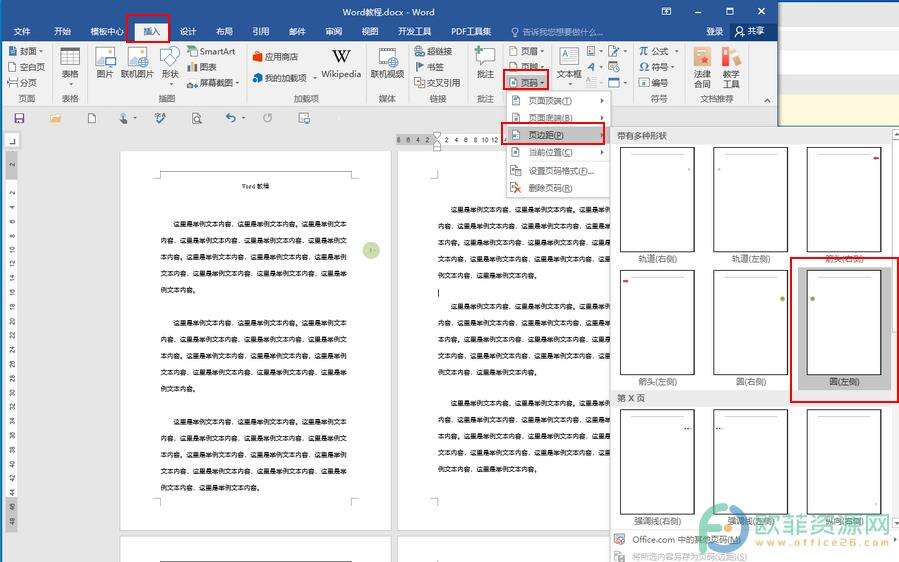Open the 文件 tab

coord(22,31)
